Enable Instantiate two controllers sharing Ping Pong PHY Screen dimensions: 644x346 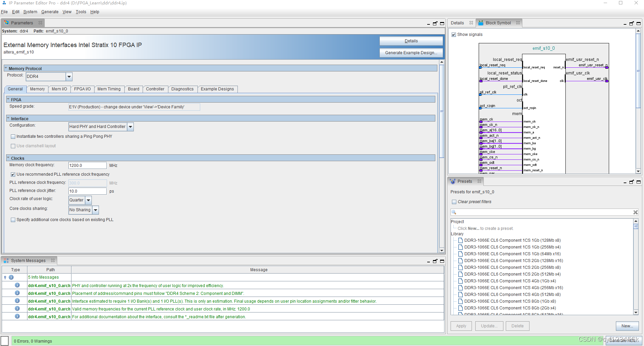tap(13, 136)
